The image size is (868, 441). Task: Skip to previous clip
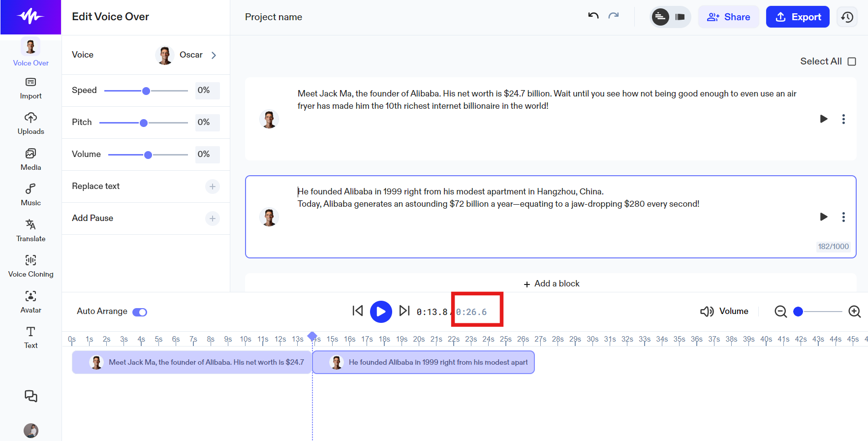click(358, 311)
